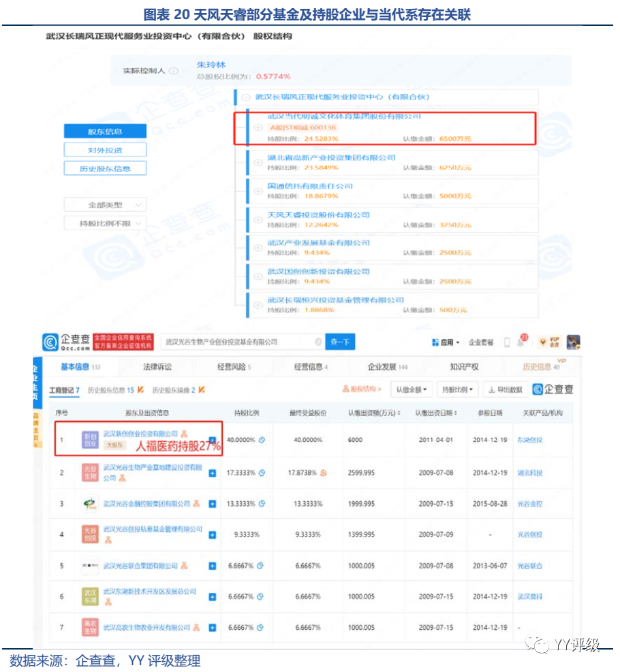Expand 湖北省高新产业投资集团 shareholder node

coord(258,163)
